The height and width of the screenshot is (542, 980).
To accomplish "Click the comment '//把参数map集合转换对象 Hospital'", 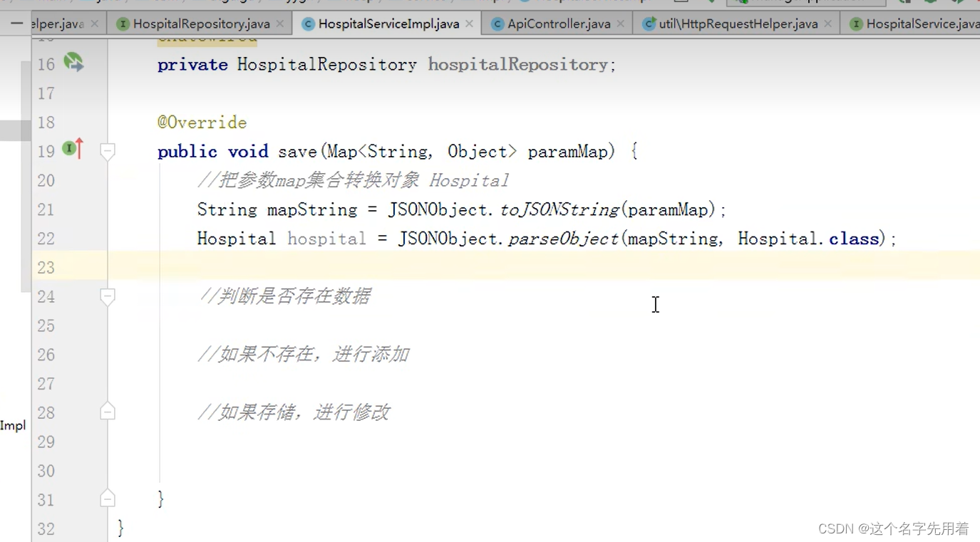I will (353, 180).
